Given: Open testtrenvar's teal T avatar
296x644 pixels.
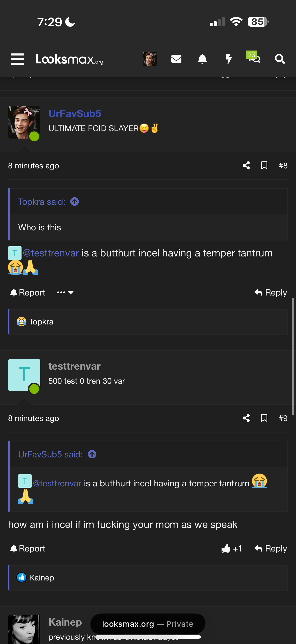Looking at the screenshot, I should tap(24, 375).
